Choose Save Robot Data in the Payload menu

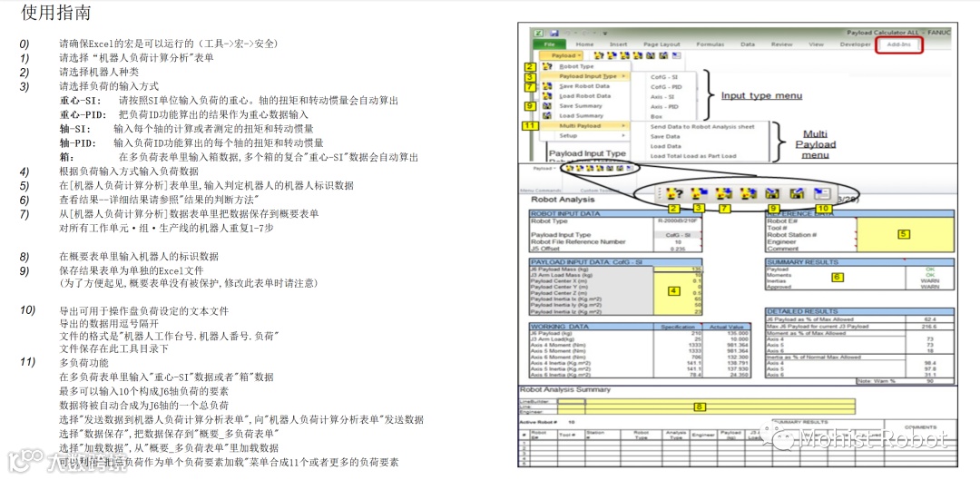[583, 86]
